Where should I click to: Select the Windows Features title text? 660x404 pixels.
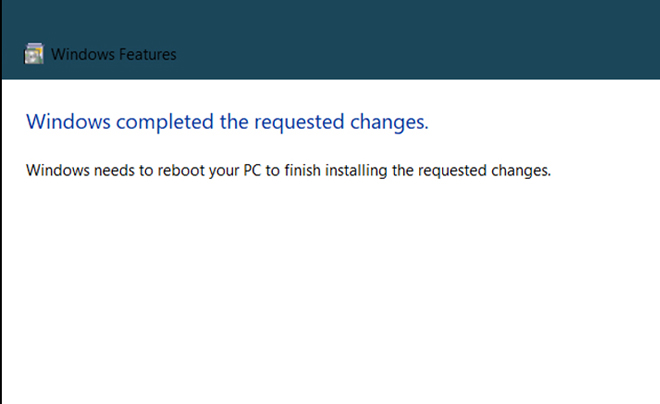point(114,54)
